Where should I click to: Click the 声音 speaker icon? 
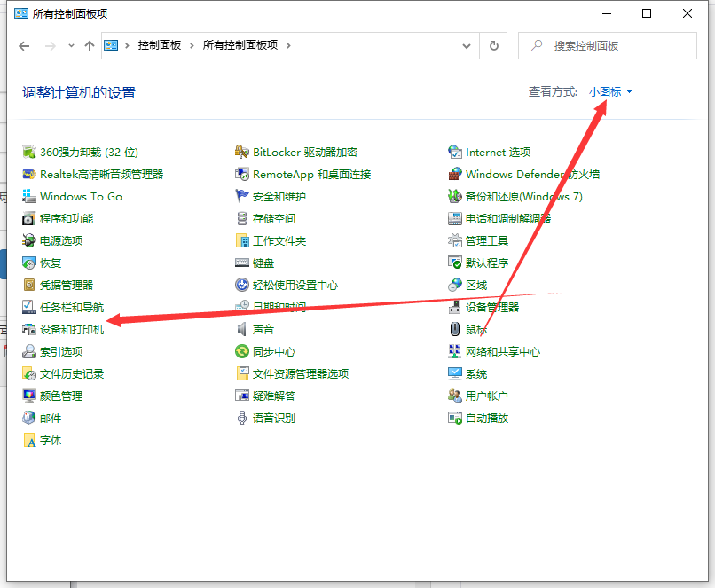coord(242,330)
